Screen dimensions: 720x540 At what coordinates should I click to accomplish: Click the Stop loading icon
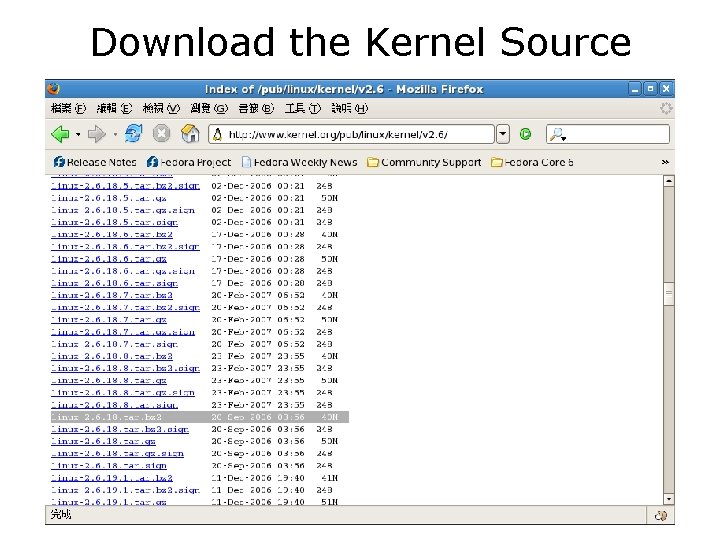(x=162, y=134)
